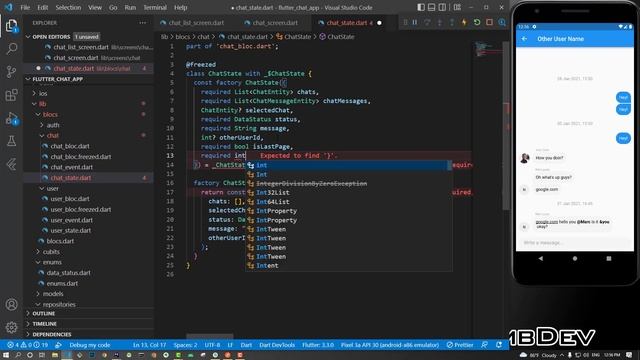
Task: Click the green Restart debug icon
Action: pos(477,22)
